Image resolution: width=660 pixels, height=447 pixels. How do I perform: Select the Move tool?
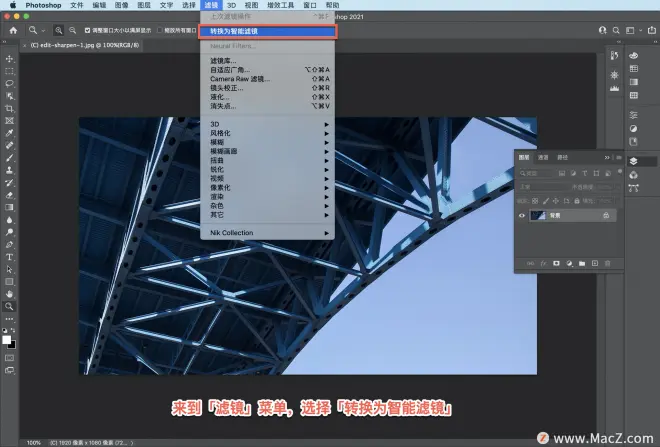coord(9,59)
